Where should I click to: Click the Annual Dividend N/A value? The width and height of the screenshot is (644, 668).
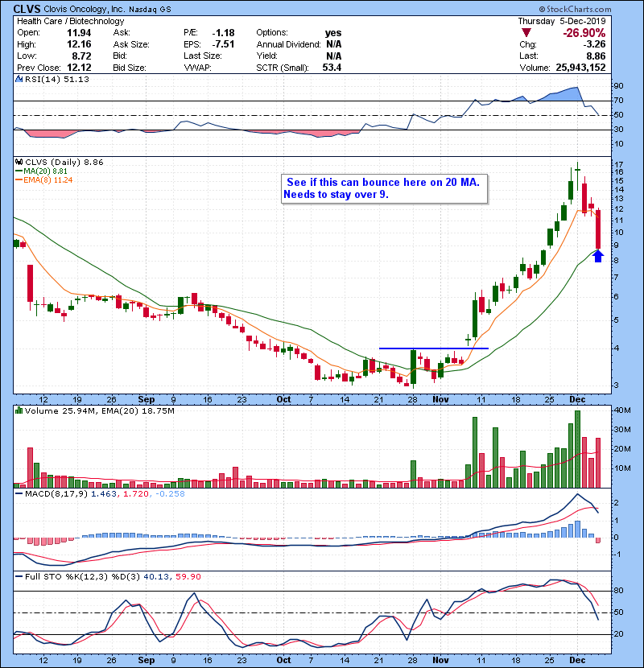click(x=334, y=44)
